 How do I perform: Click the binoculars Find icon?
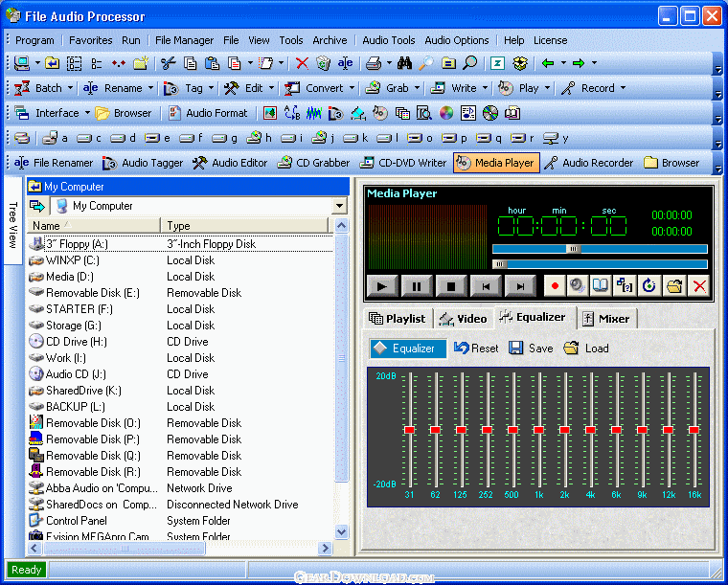coord(404,63)
